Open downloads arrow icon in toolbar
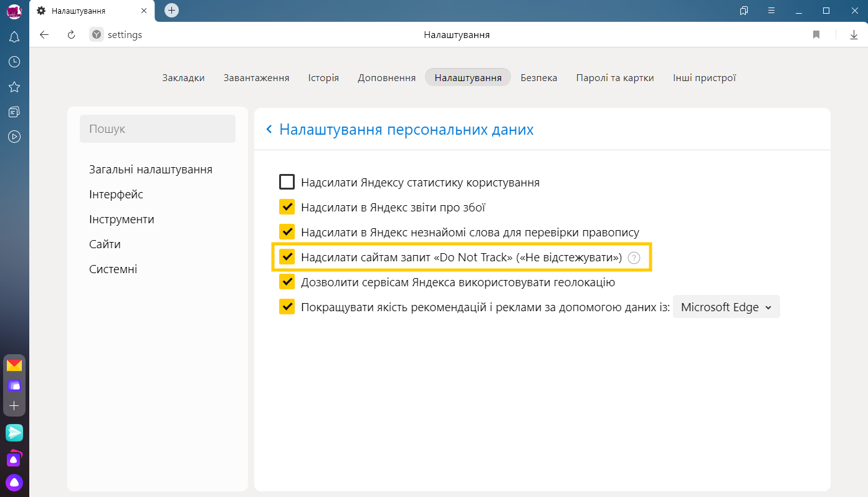 pos(854,35)
